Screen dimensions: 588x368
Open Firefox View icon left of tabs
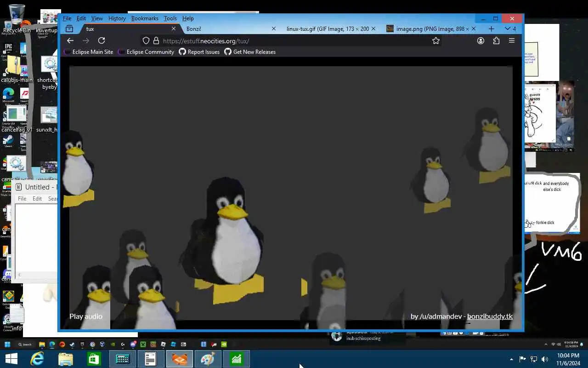69,29
